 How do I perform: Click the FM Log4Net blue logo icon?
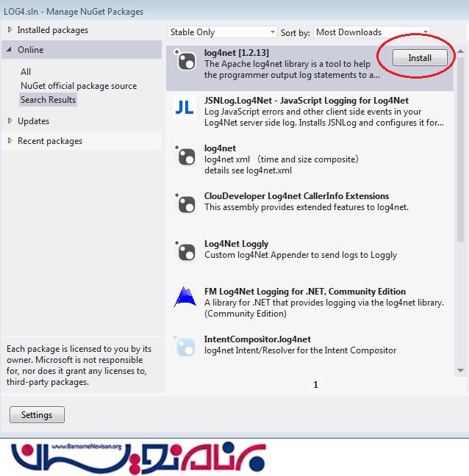pos(185,297)
